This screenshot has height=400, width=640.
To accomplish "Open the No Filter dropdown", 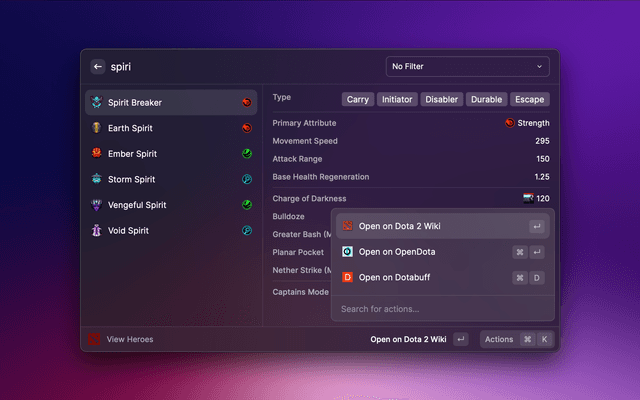I will point(467,67).
